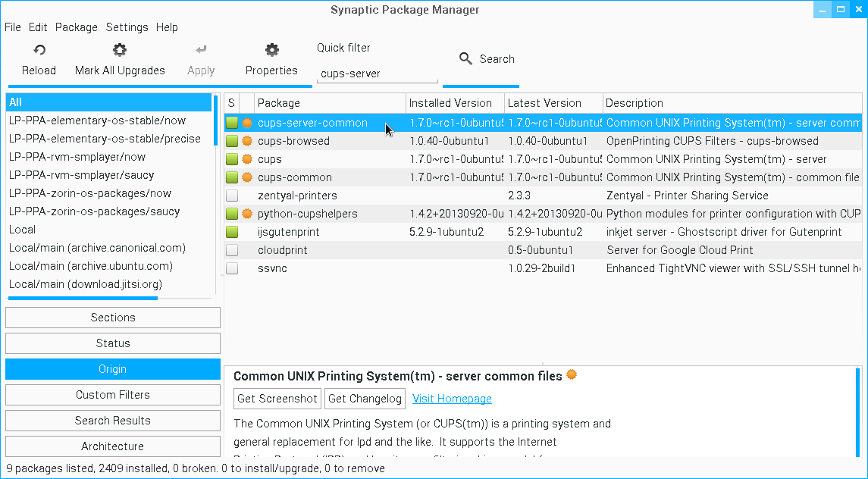Sort the list by the Package column header
Viewport: 868px width, 479px height.
coord(330,103)
